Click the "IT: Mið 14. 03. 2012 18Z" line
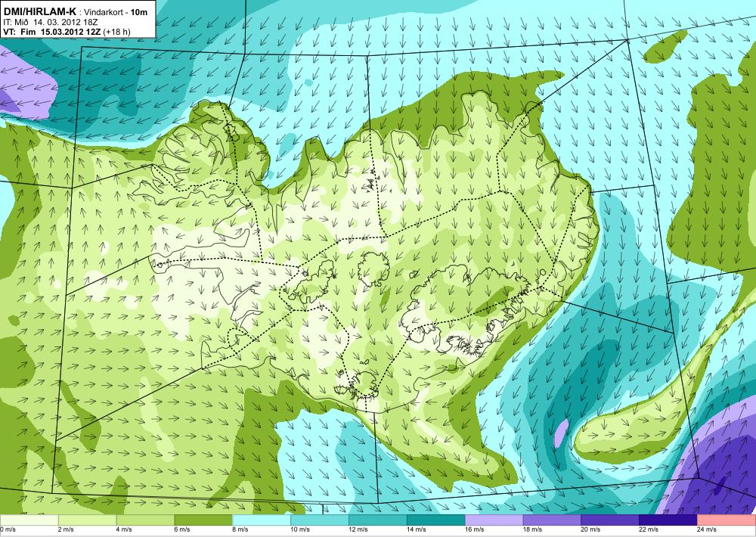 (51, 22)
